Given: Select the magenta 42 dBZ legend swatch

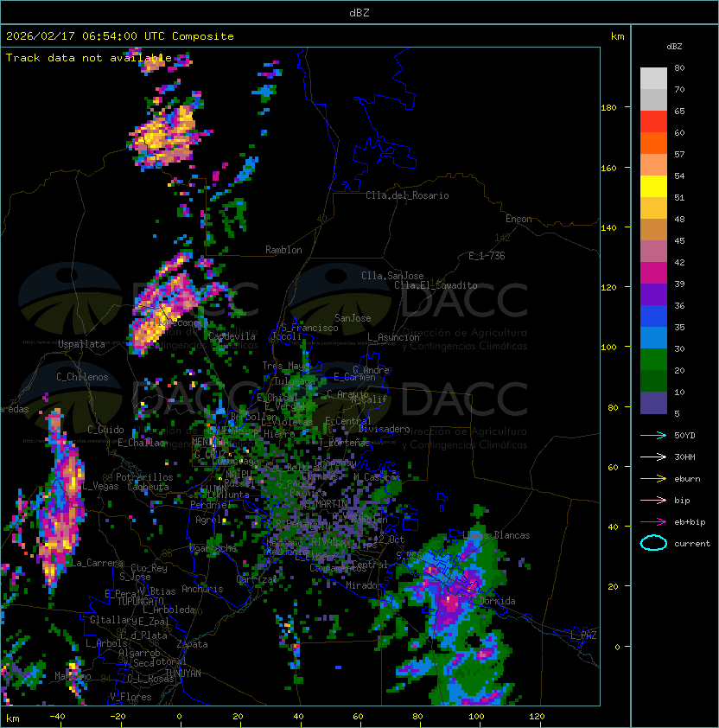Looking at the screenshot, I should (x=653, y=272).
